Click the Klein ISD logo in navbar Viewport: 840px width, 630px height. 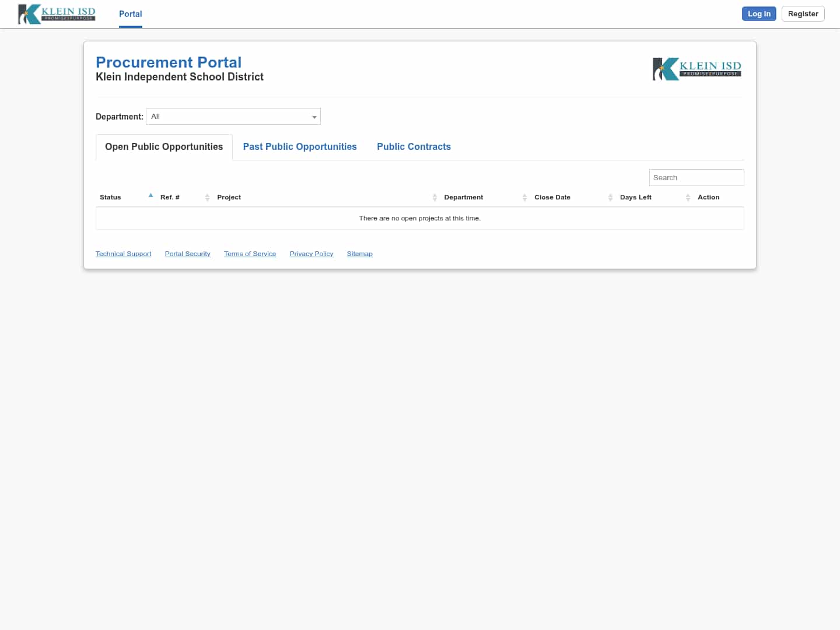(57, 14)
